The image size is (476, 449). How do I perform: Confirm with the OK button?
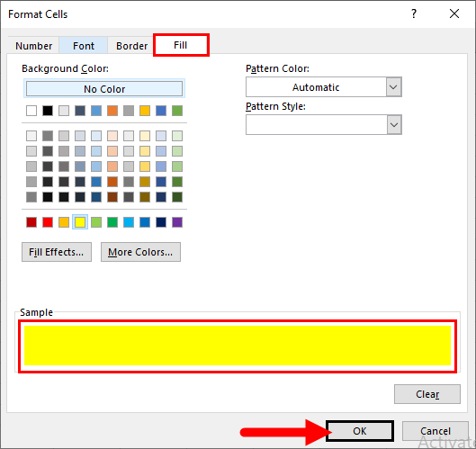coord(360,431)
